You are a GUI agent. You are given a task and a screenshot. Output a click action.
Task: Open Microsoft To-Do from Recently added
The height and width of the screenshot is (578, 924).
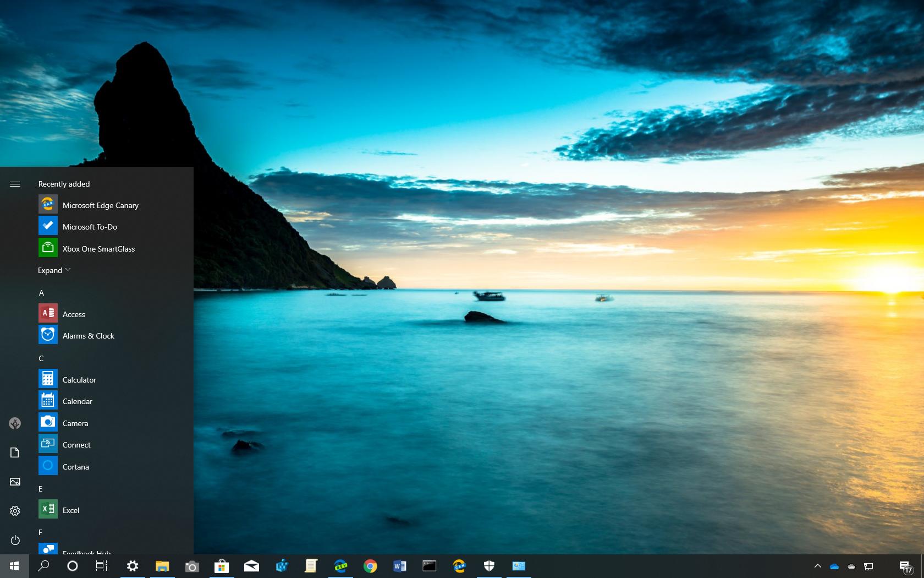pos(91,226)
